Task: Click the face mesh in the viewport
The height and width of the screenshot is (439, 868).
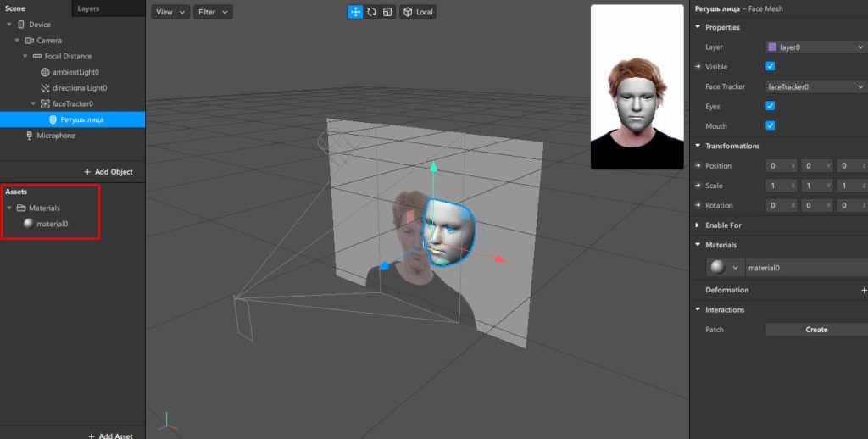Action: pyautogui.click(x=448, y=232)
